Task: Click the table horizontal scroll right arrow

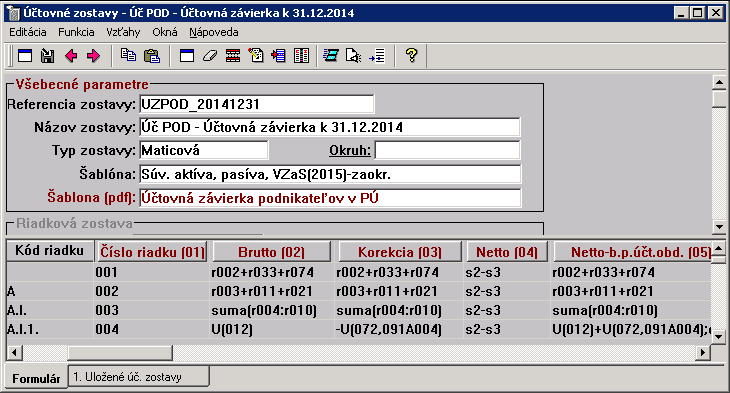Action: point(703,352)
